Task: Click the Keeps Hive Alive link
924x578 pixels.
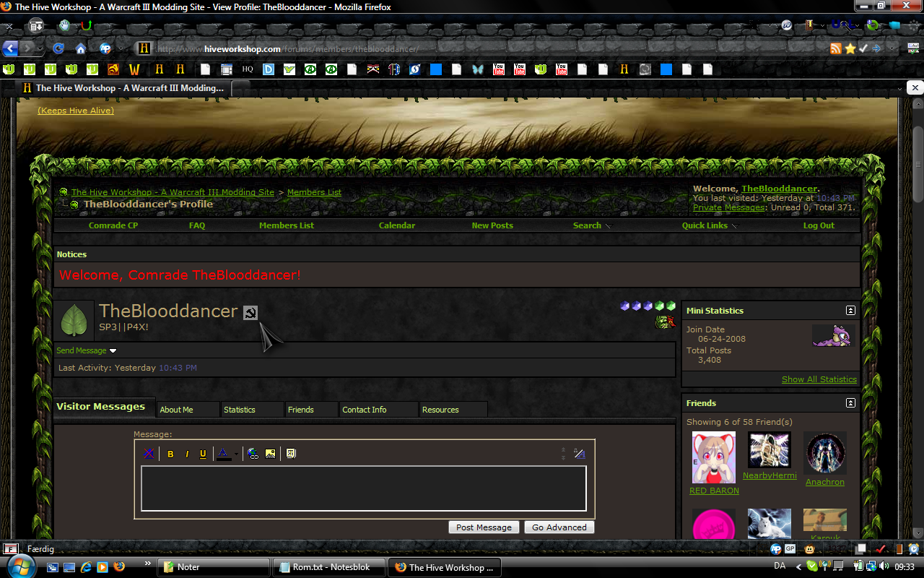Action: point(76,111)
